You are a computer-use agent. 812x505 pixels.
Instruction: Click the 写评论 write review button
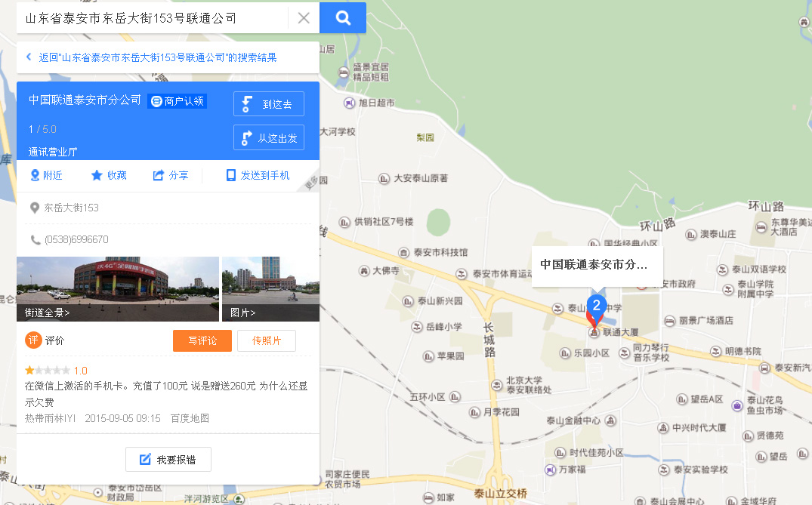(x=202, y=341)
